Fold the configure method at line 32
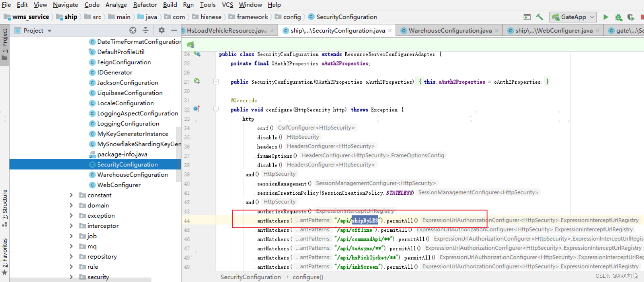The height and width of the screenshot is (282, 644). tap(216, 109)
